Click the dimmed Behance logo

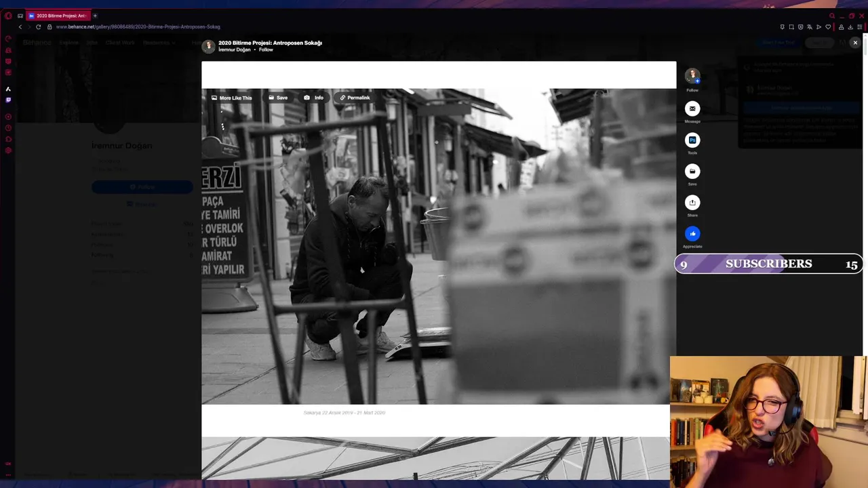coord(37,43)
